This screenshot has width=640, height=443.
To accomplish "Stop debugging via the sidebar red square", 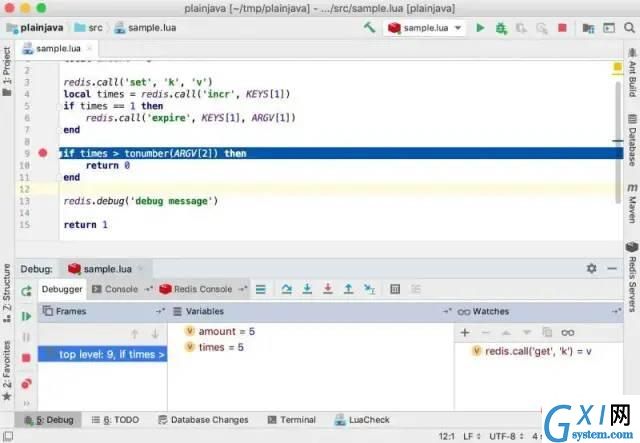I will click(x=26, y=358).
